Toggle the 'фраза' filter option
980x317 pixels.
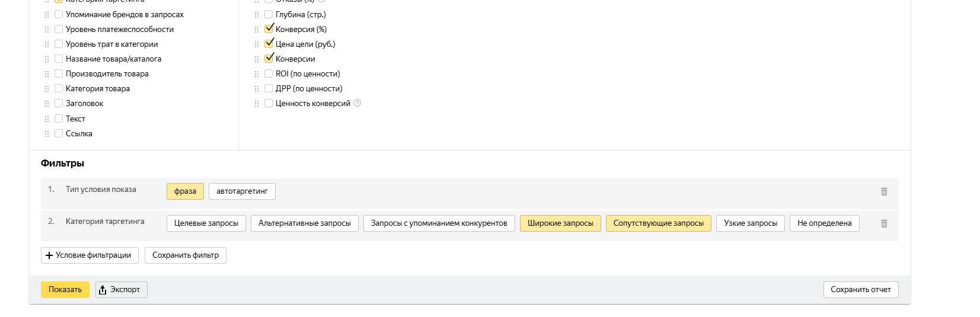tap(185, 191)
